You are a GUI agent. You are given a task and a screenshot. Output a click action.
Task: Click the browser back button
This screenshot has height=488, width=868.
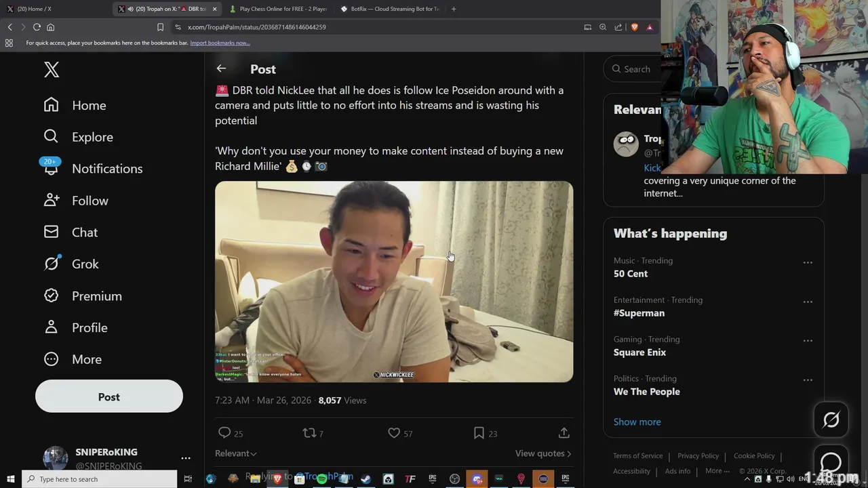coord(9,27)
